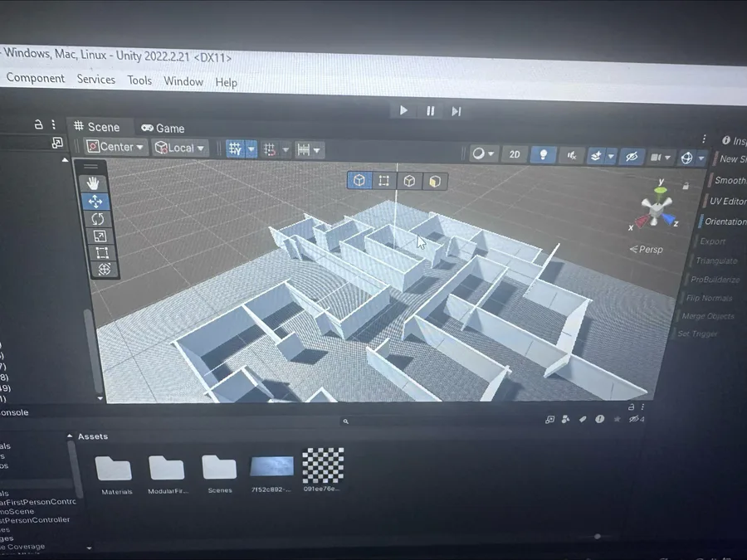The image size is (747, 560).
Task: Select the Move tool
Action: tap(95, 202)
